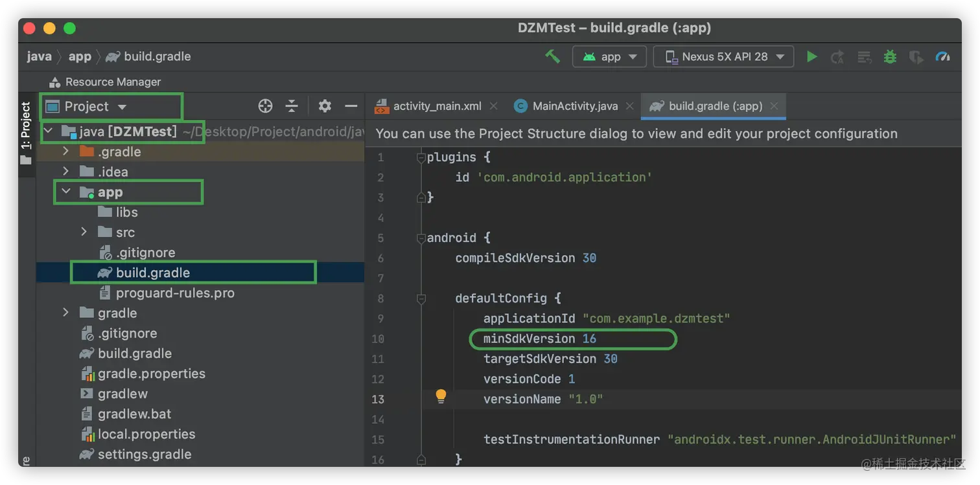The image size is (980, 485).
Task: Open the Profiler gauge icon
Action: tap(942, 57)
